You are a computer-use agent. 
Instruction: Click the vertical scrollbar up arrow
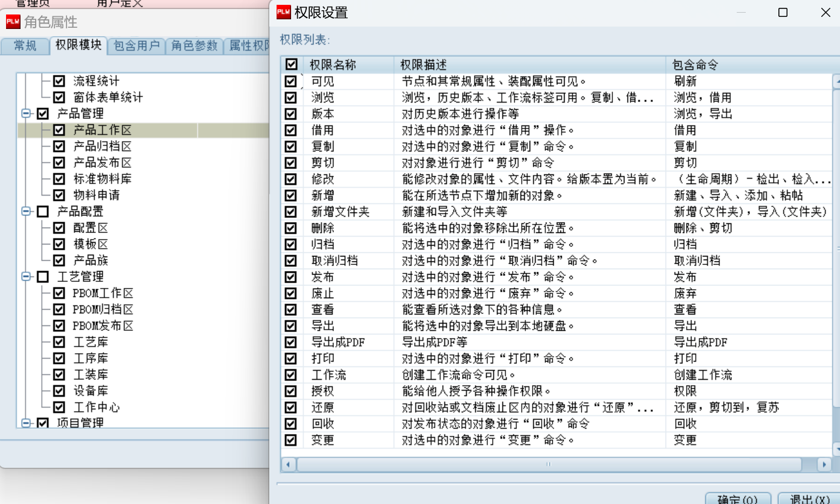[836, 81]
